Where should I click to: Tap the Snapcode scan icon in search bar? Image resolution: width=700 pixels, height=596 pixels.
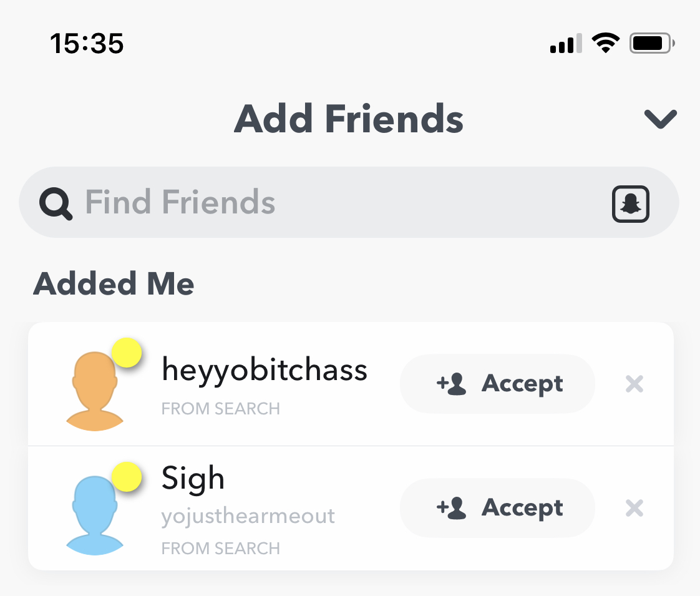pyautogui.click(x=630, y=203)
